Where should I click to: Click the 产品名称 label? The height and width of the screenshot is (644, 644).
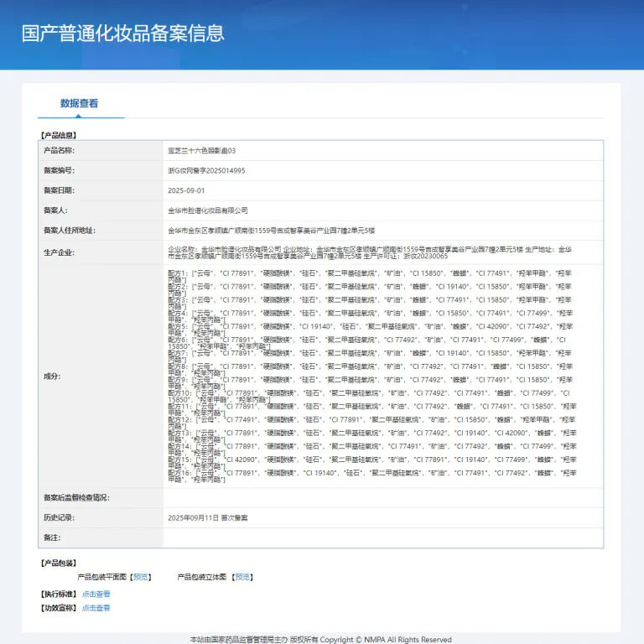pyautogui.click(x=60, y=151)
